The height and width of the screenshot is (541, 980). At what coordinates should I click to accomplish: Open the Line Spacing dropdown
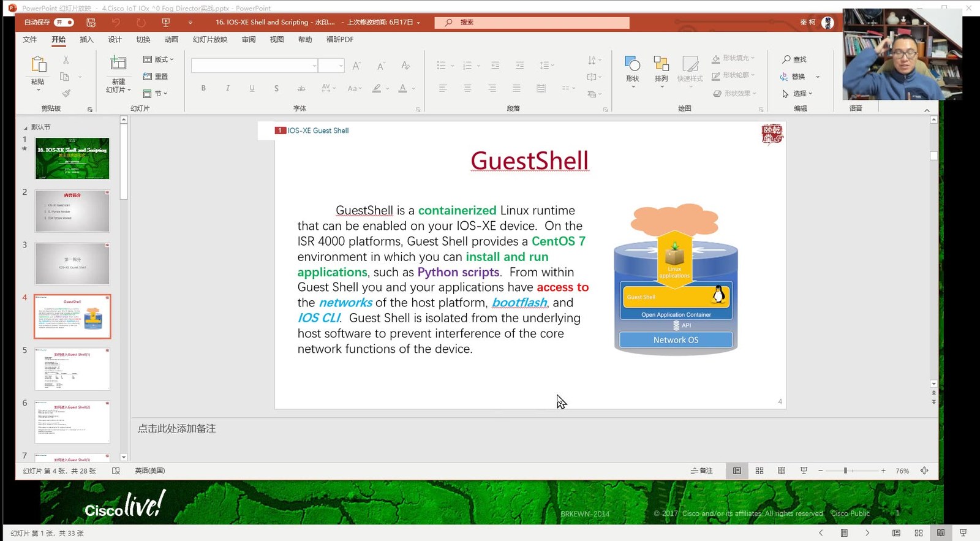546,66
